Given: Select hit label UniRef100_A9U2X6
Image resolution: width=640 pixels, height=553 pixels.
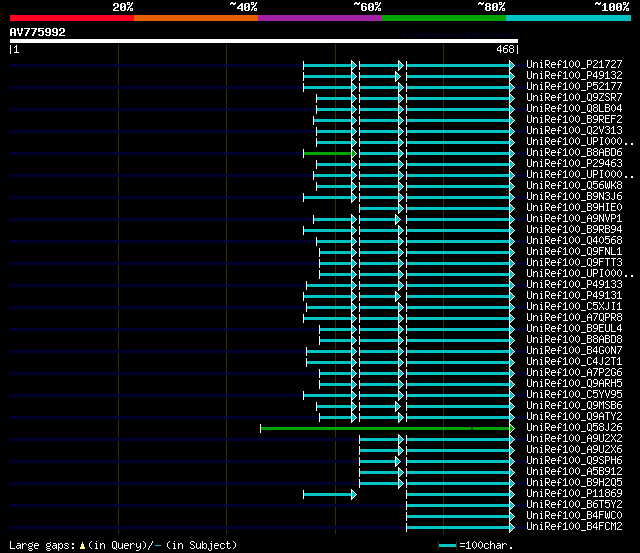Looking at the screenshot, I should pyautogui.click(x=574, y=450).
